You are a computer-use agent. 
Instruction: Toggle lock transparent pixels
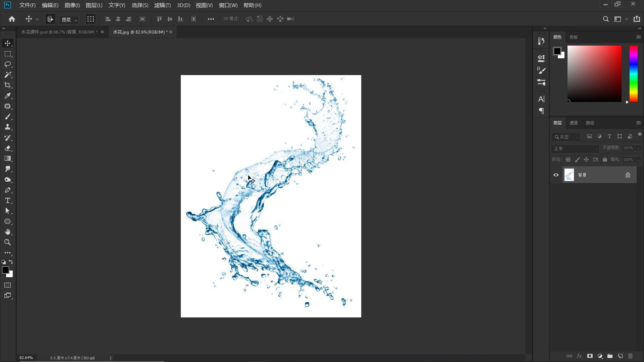(568, 160)
